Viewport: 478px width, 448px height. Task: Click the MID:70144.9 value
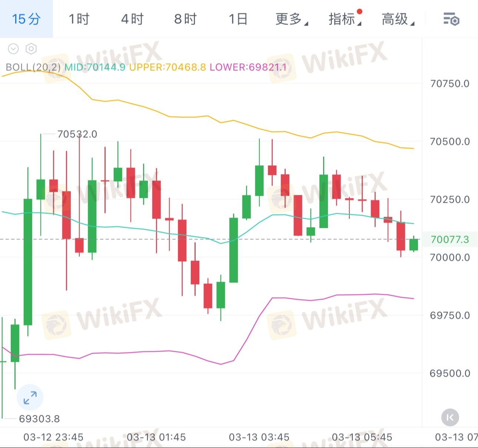[95, 67]
